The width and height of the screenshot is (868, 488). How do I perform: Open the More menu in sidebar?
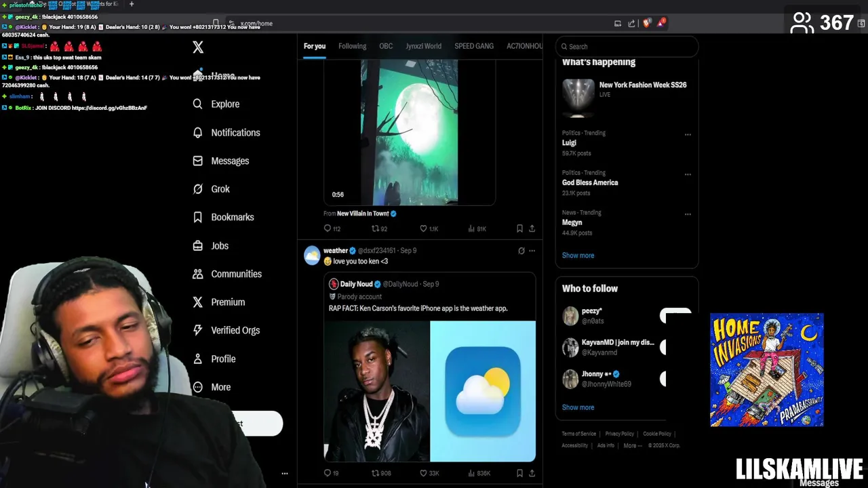pos(212,387)
